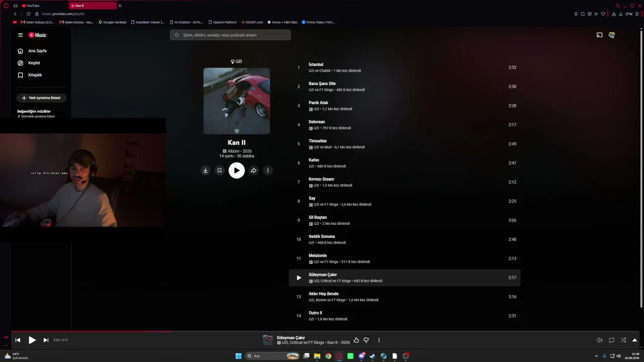Select the song Delorean
Image resolution: width=644 pixels, height=362 pixels.
coord(317,122)
